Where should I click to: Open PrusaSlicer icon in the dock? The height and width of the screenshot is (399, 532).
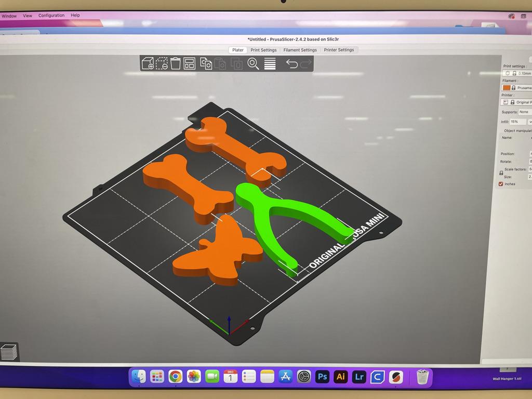tap(395, 377)
